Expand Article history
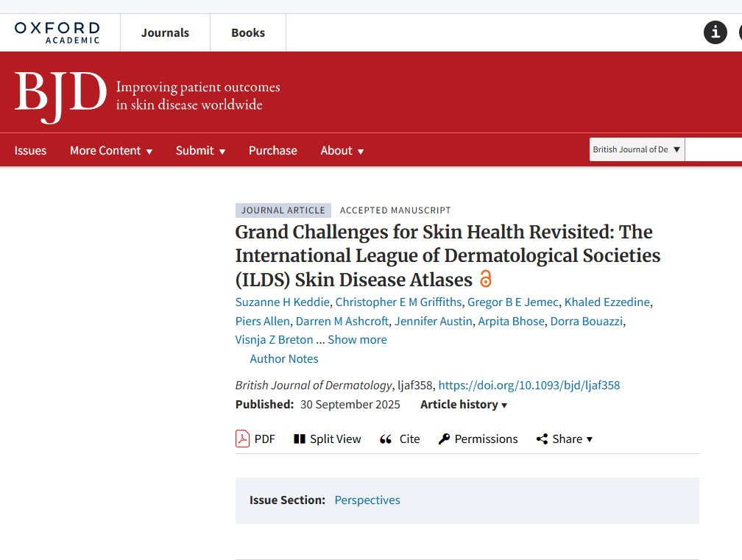Viewport: 742px width, 560px height. [x=464, y=405]
